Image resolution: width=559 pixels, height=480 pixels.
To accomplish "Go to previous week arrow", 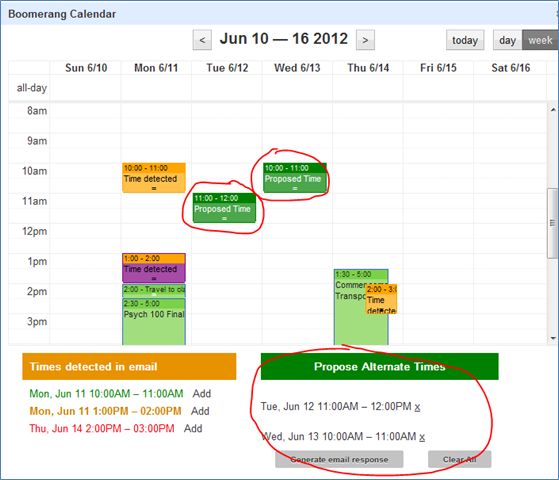I will tap(202, 40).
